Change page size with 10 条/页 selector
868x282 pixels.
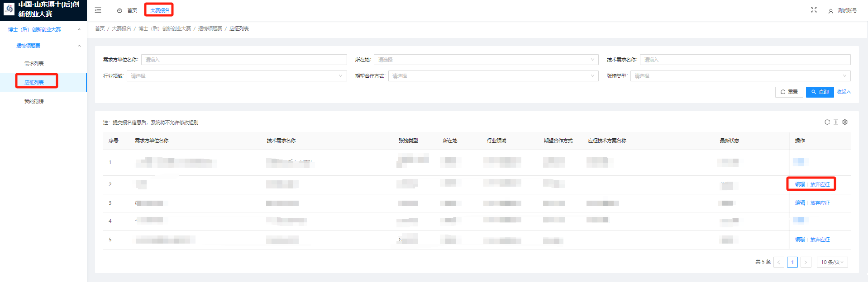click(x=832, y=262)
